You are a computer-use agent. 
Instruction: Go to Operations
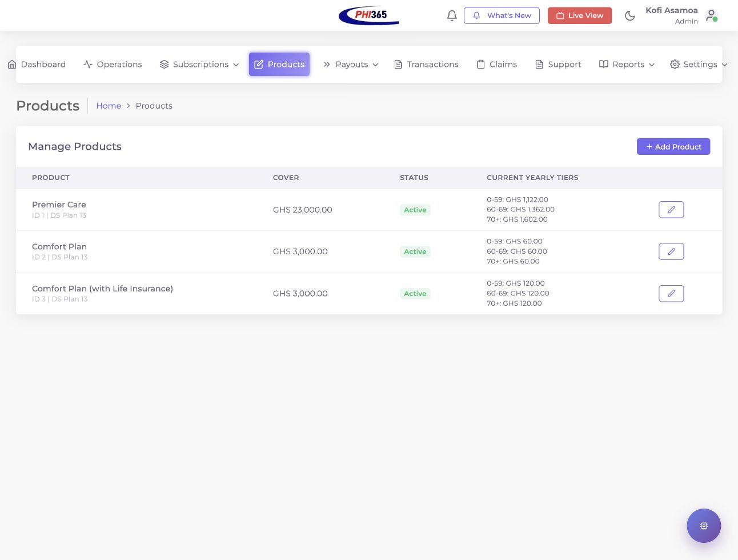coord(113,65)
